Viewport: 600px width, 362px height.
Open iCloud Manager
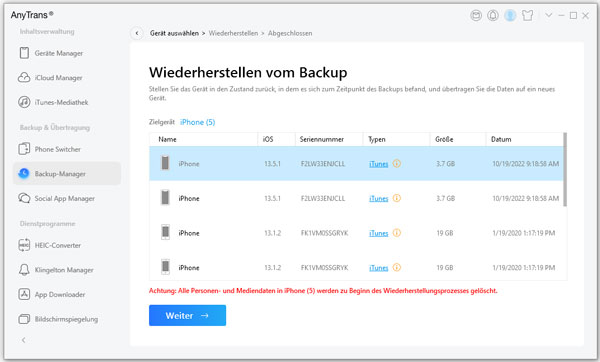coord(50,78)
